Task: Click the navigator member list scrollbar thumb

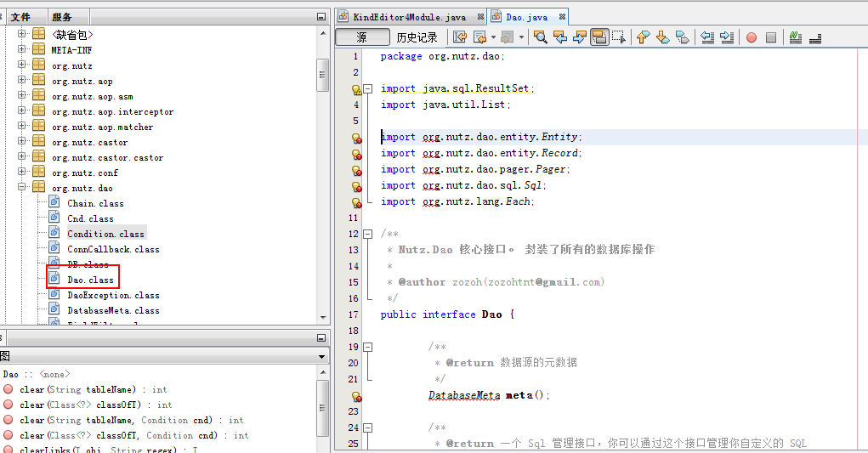Action: point(323,408)
